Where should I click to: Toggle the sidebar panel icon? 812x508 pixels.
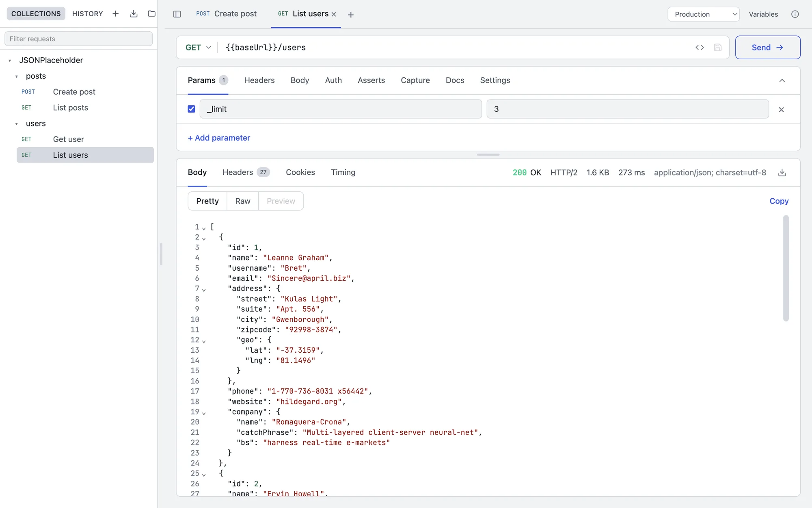click(x=177, y=14)
